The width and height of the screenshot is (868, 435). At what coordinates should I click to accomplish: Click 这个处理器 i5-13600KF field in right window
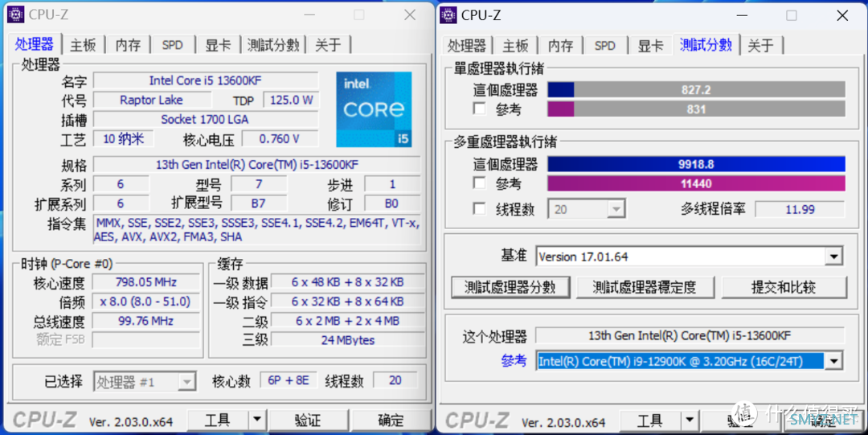690,336
